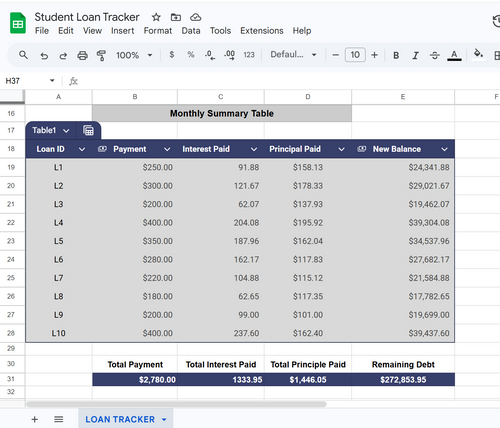Open the fill color picker
The height and width of the screenshot is (428, 500).
coord(479,54)
